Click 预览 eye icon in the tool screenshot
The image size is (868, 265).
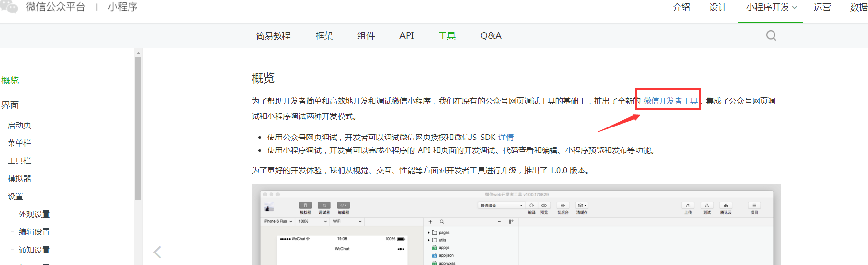click(544, 205)
